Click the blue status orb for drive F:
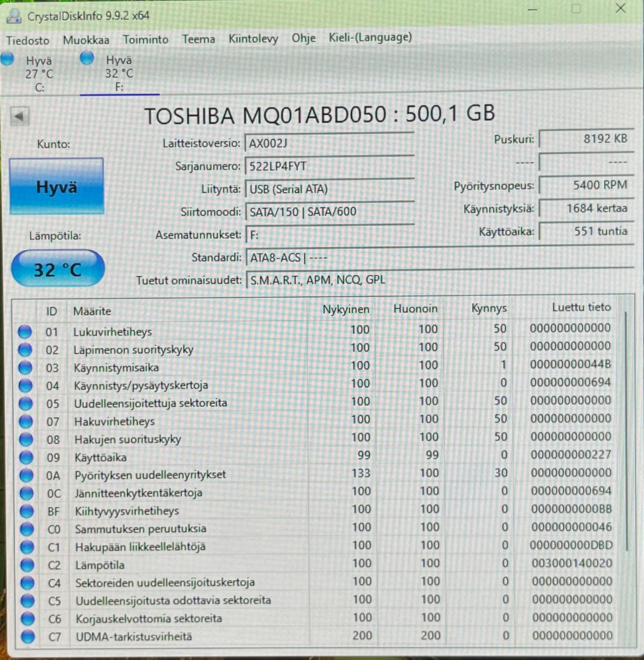This screenshot has width=644, height=660. click(87, 58)
